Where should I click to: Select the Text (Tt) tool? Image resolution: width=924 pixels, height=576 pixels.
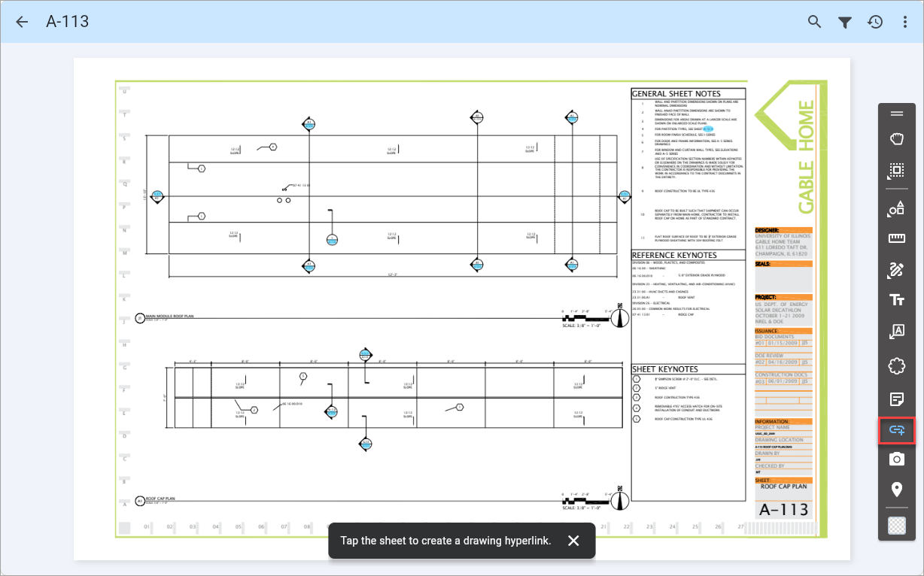pos(896,300)
